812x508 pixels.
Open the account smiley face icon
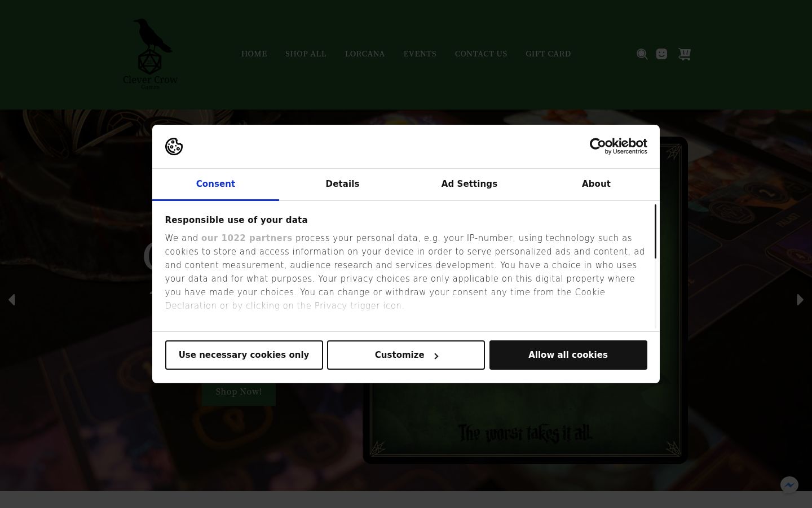click(x=662, y=54)
